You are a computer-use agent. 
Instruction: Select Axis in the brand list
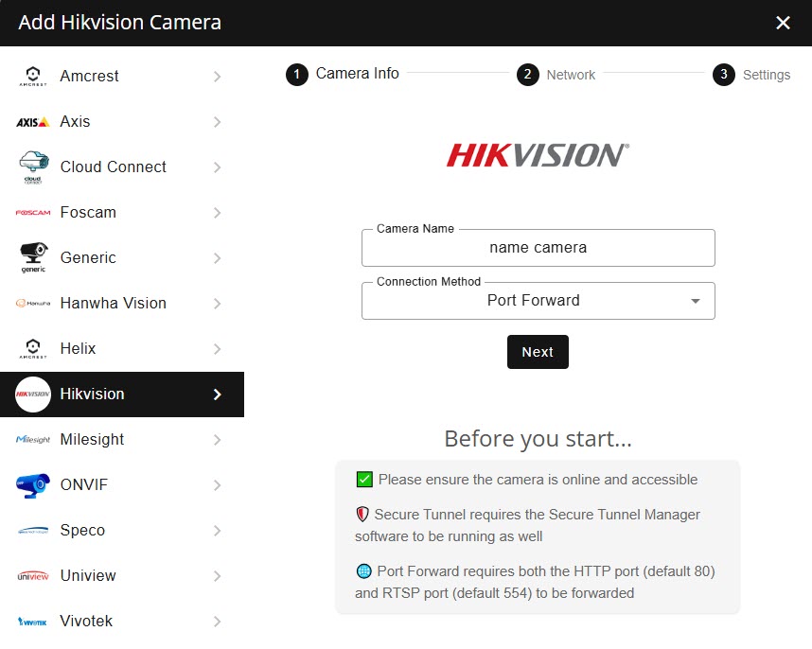pyautogui.click(x=122, y=122)
